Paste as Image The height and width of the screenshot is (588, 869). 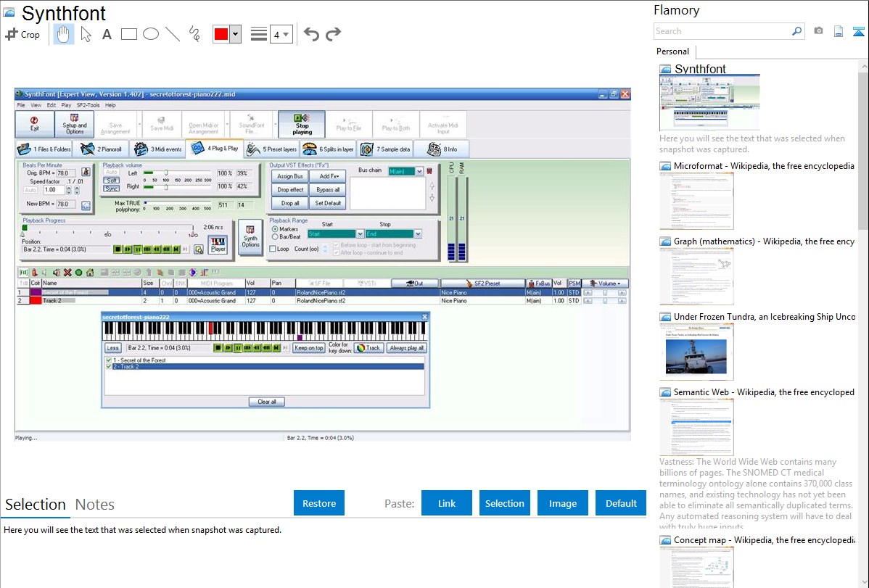click(563, 503)
